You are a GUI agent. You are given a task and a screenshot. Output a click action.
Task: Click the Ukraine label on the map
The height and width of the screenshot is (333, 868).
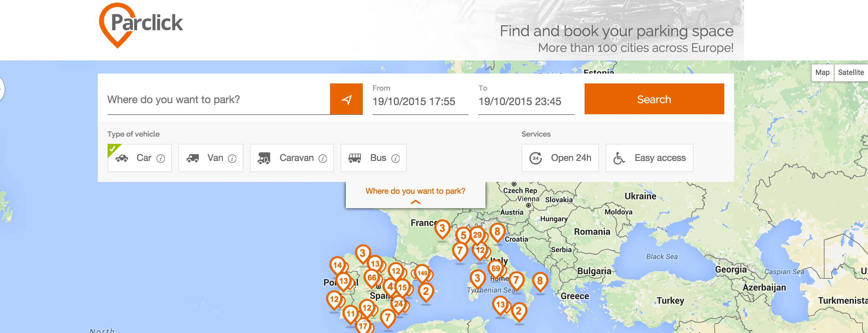pyautogui.click(x=640, y=196)
